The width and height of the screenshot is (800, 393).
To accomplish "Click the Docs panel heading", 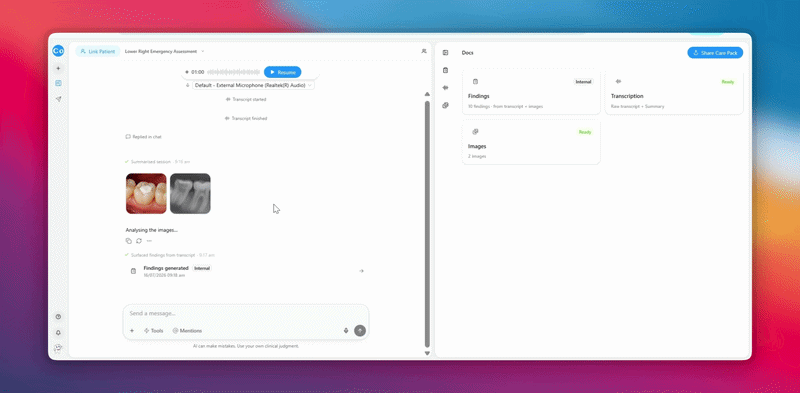I will pyautogui.click(x=467, y=53).
